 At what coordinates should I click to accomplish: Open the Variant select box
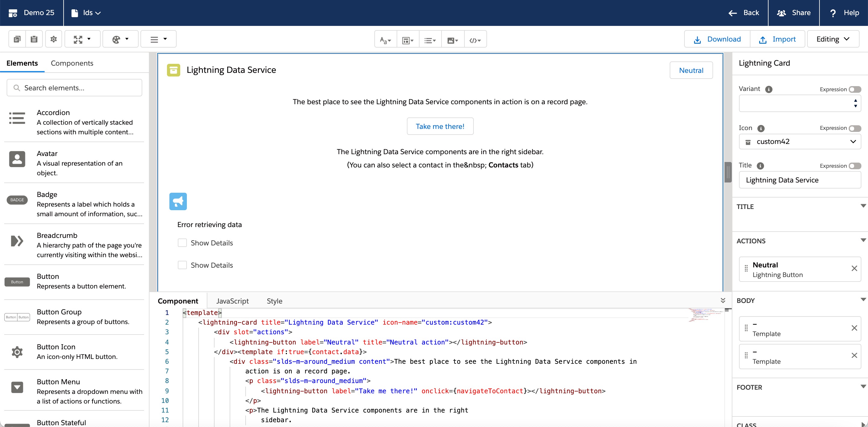click(x=800, y=103)
